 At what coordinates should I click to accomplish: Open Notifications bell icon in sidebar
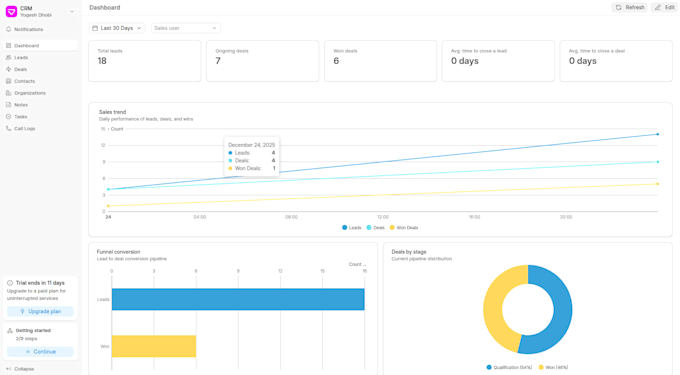click(x=8, y=29)
